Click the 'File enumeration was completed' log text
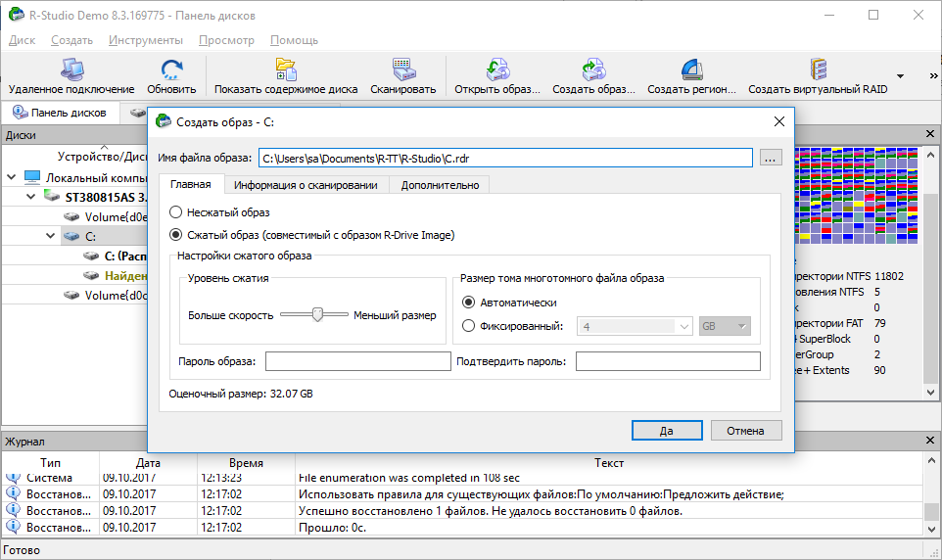The height and width of the screenshot is (560, 942). point(409,478)
